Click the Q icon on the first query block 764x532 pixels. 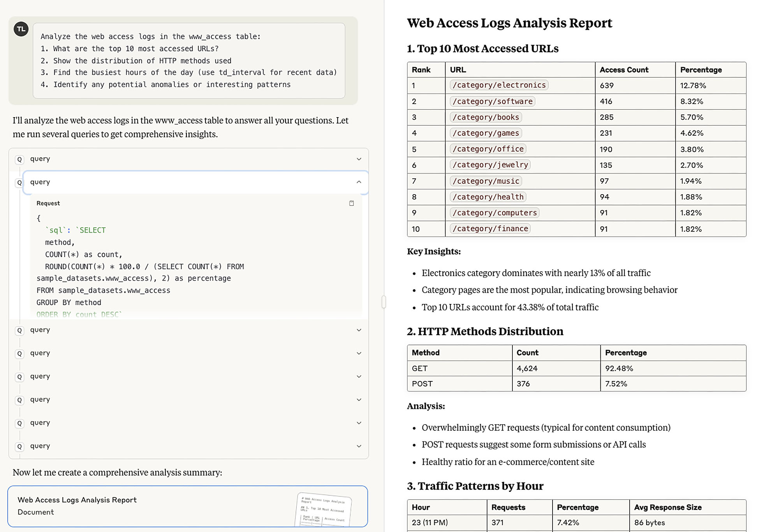coord(19,159)
